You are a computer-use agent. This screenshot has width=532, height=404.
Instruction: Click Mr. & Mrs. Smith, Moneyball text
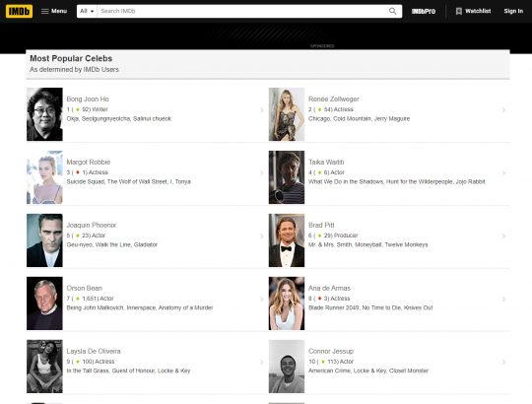(x=368, y=245)
